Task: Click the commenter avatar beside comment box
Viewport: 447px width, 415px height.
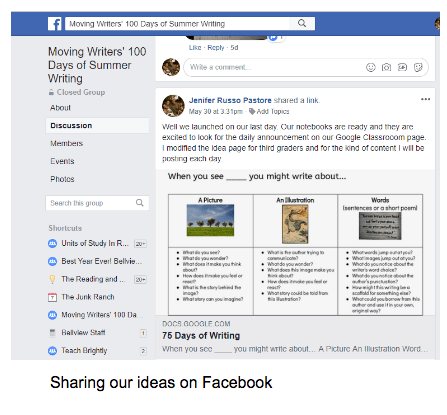Action: [x=171, y=67]
